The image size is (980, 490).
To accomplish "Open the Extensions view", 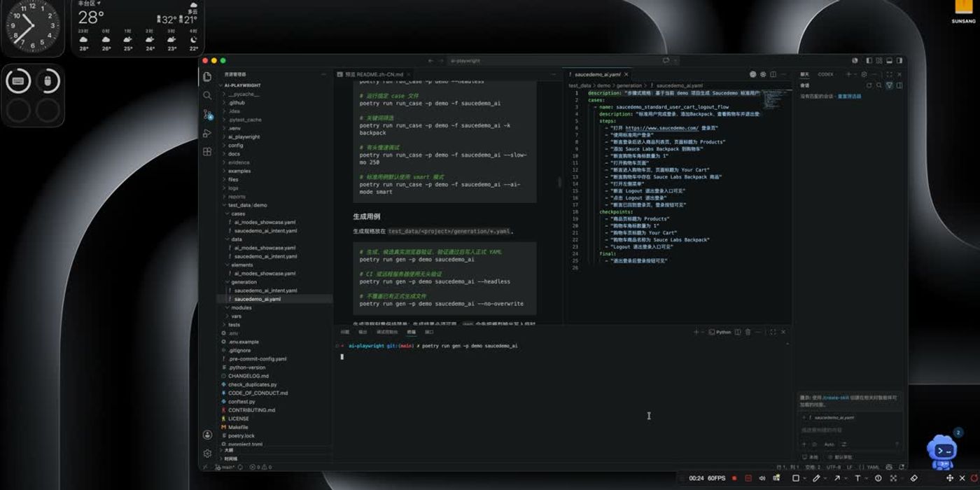I will (207, 152).
